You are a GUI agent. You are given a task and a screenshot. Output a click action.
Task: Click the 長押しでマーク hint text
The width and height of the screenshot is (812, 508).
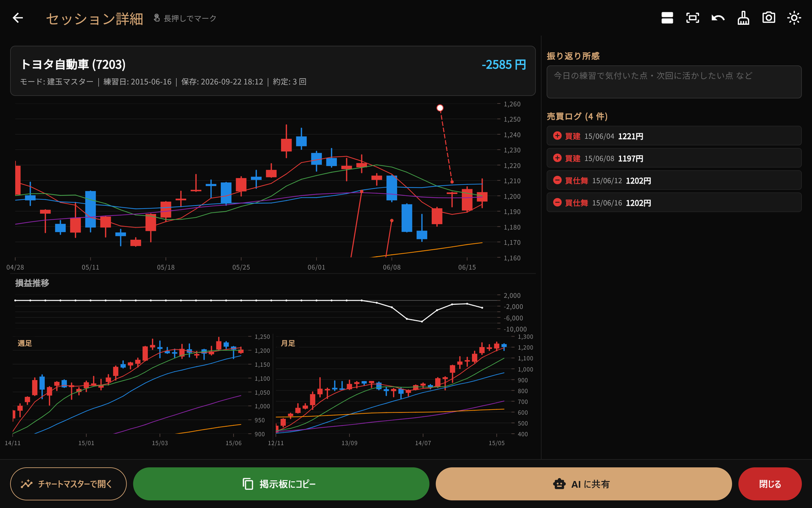point(190,18)
